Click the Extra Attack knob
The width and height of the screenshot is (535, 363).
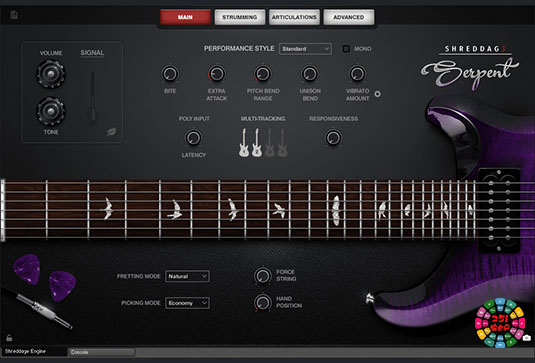[x=217, y=74]
